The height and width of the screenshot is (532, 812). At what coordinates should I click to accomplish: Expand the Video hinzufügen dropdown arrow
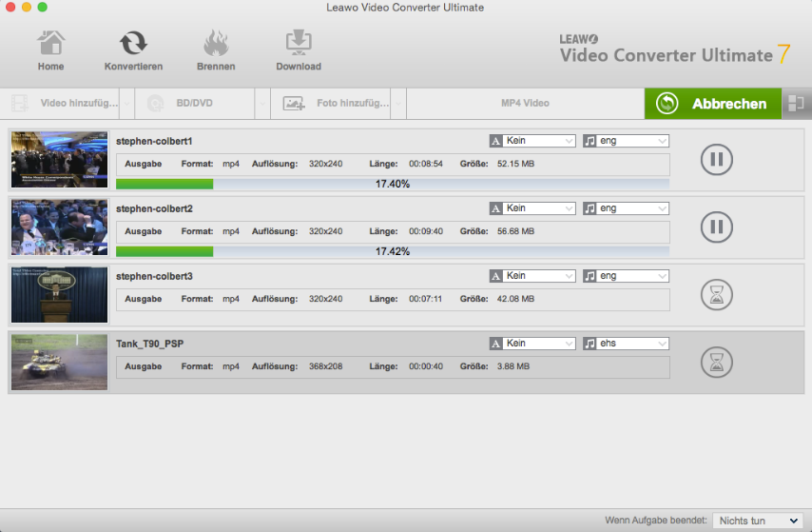126,103
